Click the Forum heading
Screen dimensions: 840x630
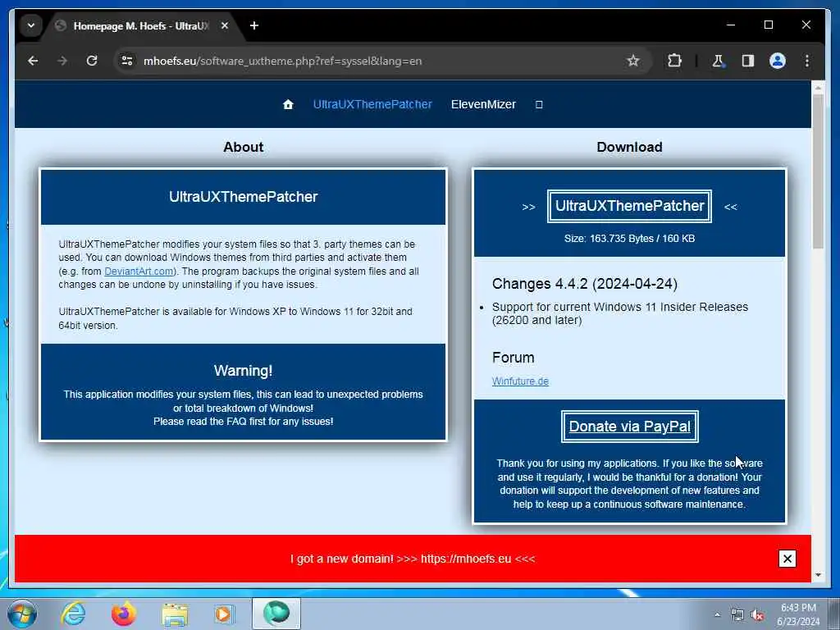click(514, 358)
